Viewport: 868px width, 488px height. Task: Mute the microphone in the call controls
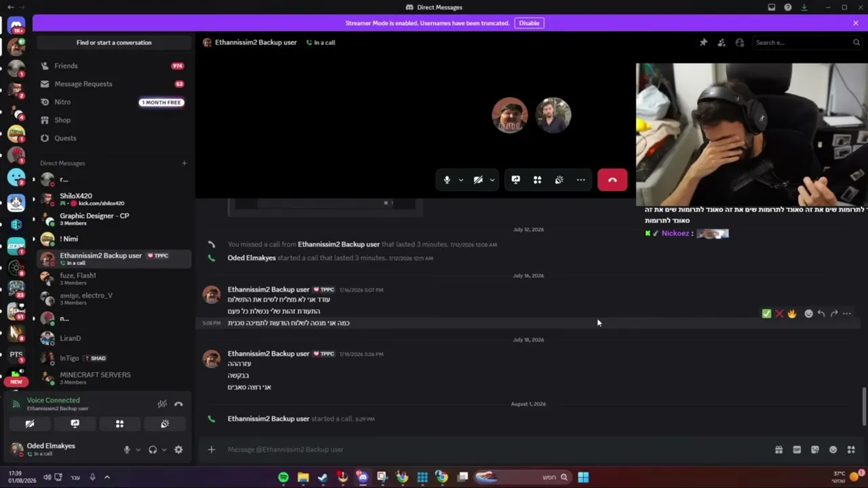[447, 180]
